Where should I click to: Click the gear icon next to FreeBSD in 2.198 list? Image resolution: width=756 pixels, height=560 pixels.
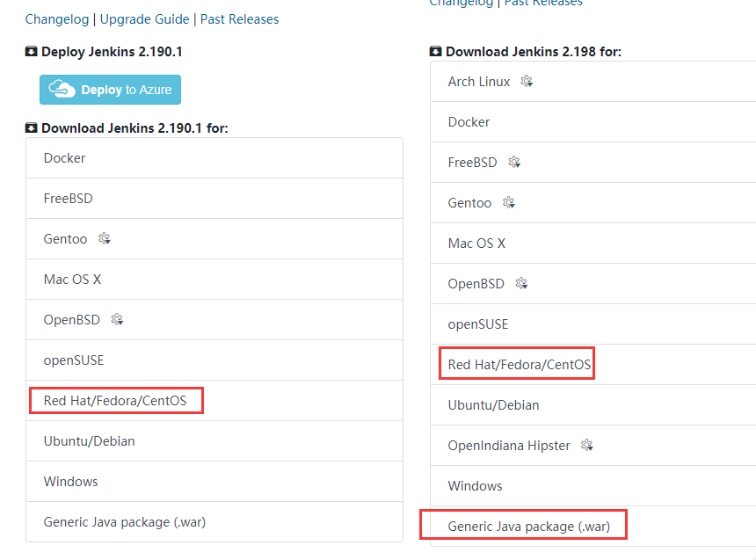click(514, 162)
